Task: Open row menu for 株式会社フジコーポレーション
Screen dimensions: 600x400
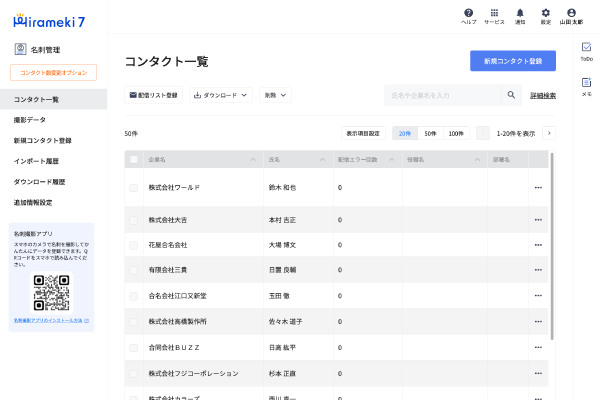Action: (x=538, y=373)
